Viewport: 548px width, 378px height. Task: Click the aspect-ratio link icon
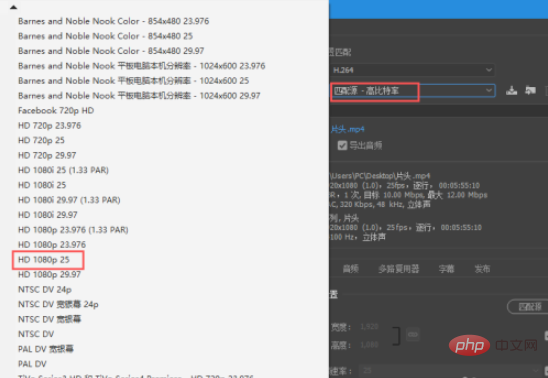[x=413, y=335]
